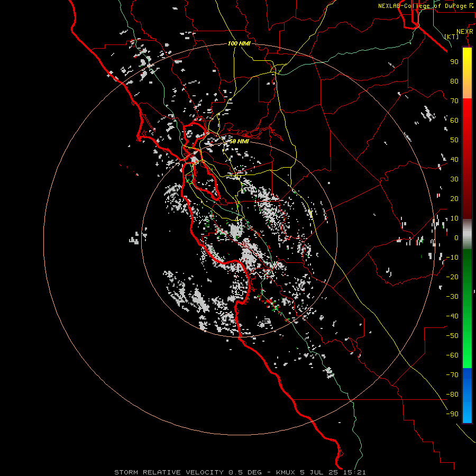Click the -60 value on velocity scale

tap(452, 355)
